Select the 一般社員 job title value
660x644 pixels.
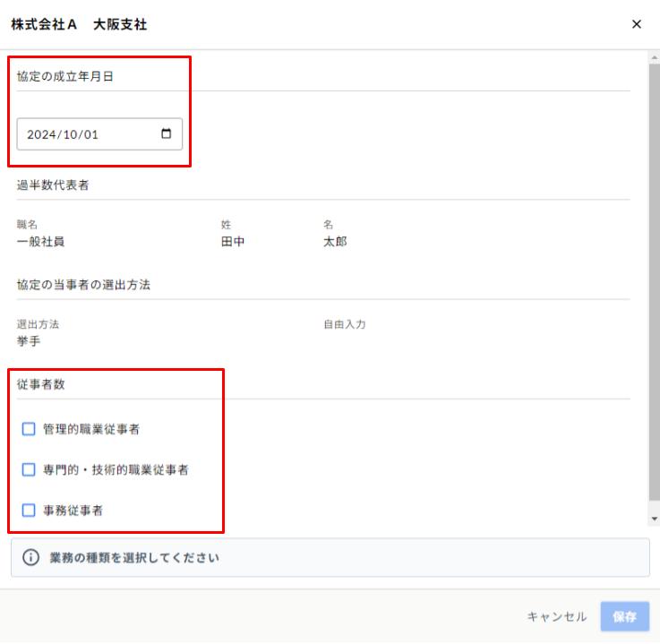[x=40, y=242]
